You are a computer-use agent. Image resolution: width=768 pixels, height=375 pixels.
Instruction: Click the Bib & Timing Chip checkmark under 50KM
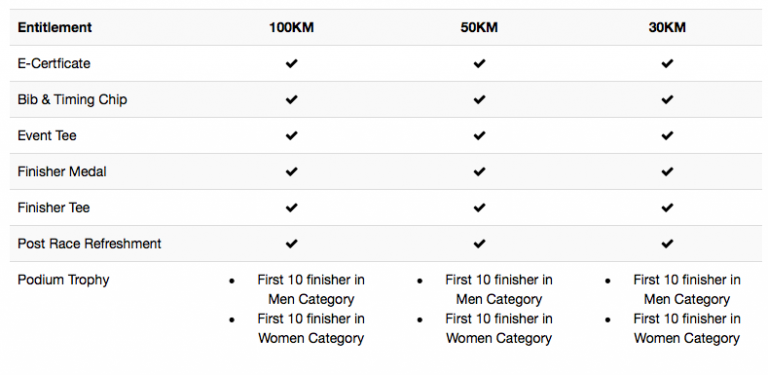(479, 99)
